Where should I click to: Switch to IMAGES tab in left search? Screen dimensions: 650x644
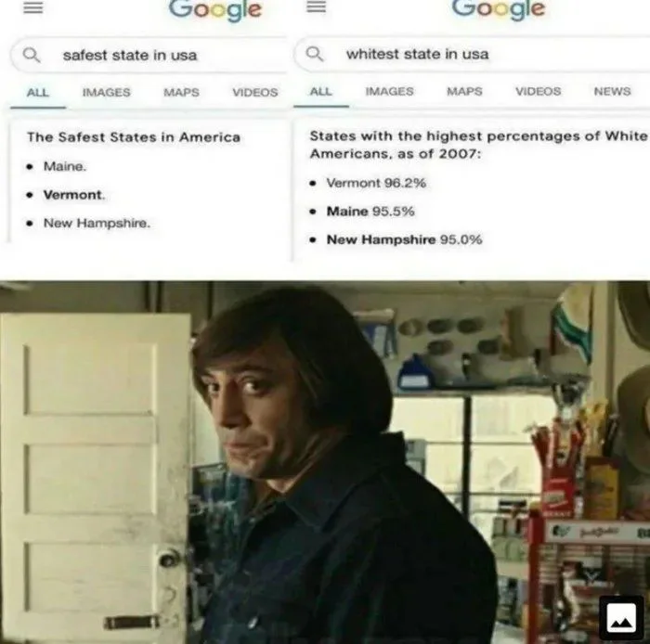click(106, 93)
